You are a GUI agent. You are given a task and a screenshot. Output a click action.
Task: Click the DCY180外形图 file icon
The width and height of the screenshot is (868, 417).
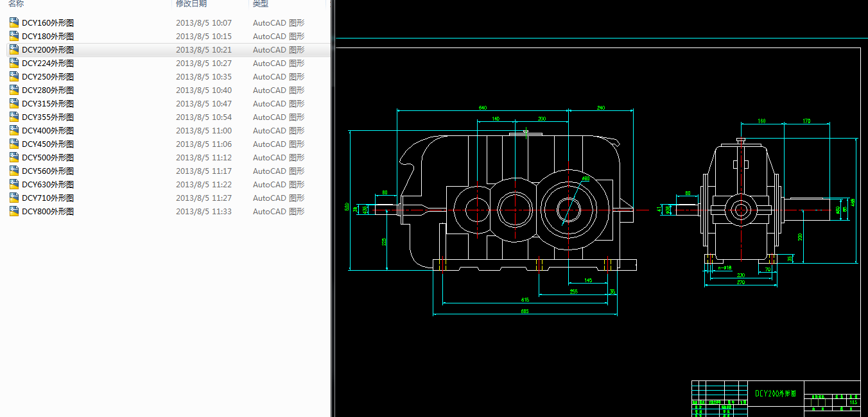click(14, 36)
